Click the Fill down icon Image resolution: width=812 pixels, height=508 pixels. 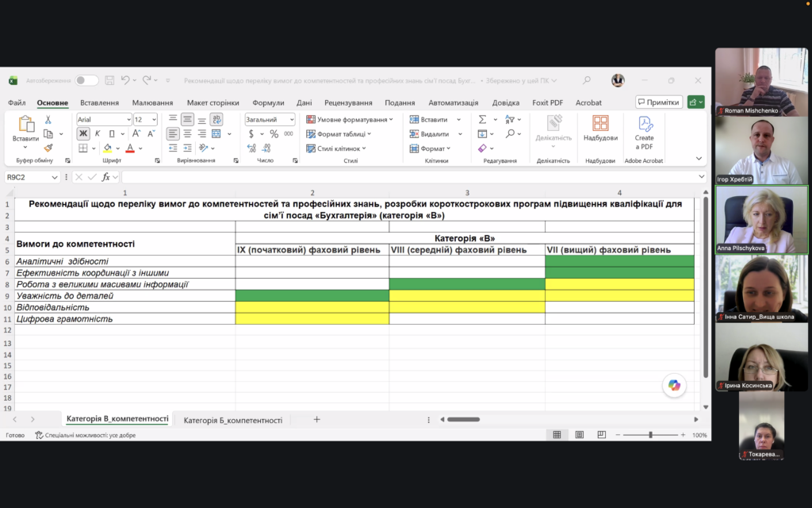pyautogui.click(x=482, y=133)
